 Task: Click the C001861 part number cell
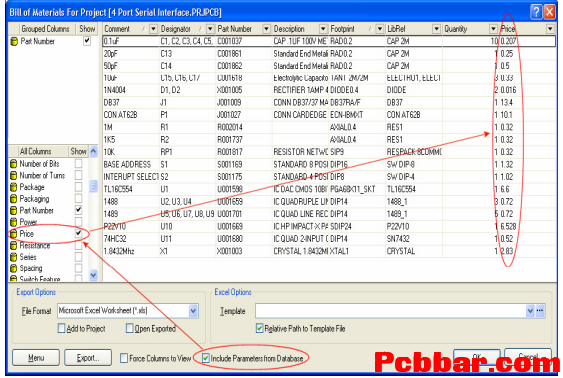click(x=244, y=54)
